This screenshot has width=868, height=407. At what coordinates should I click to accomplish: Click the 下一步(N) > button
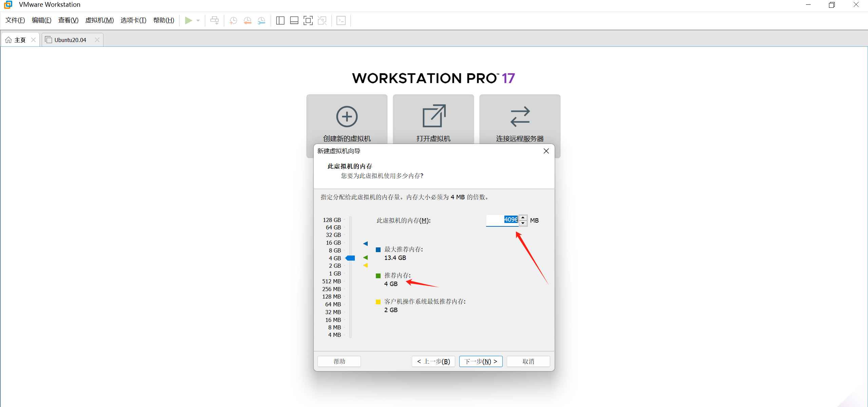click(x=481, y=362)
